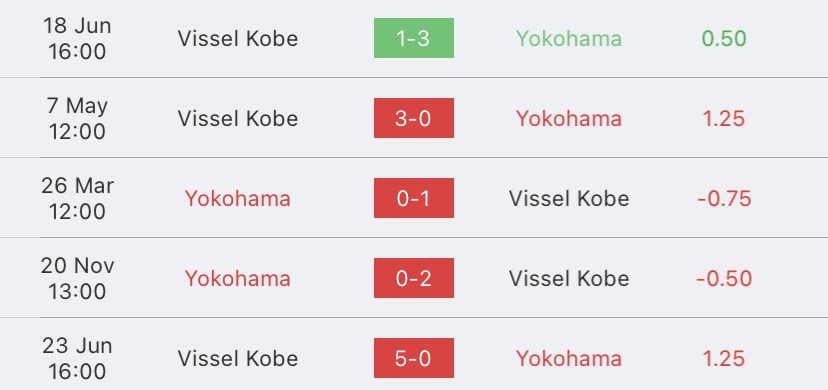Open the red 0-2 score badge
828x390 pixels.
tap(413, 278)
